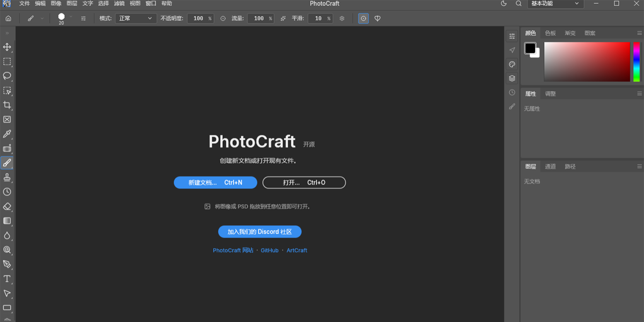The image size is (644, 322).
Task: Open the navigator arrow icon in panel strip
Action: tap(512, 50)
